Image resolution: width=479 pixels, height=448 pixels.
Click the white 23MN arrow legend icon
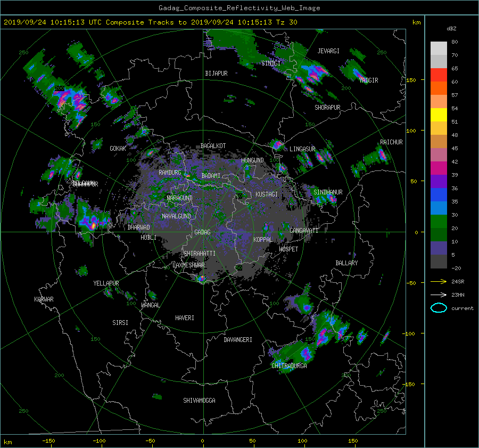tap(439, 295)
